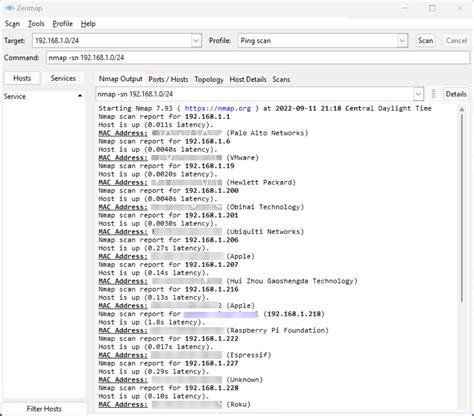Click the (Hui Zhou Gaoshengda Technology) text
This screenshot has width=474, height=416.
point(292,281)
